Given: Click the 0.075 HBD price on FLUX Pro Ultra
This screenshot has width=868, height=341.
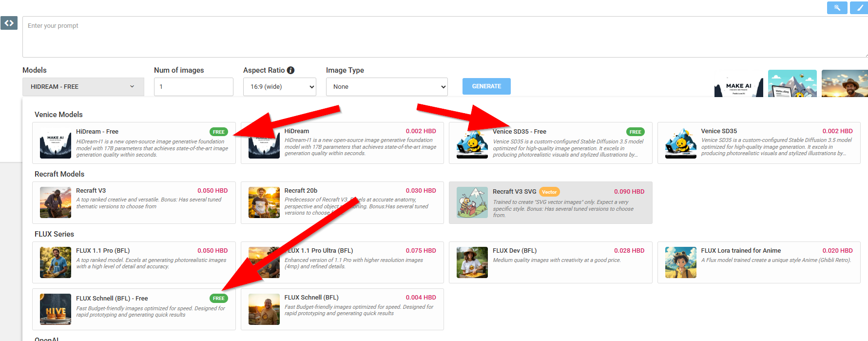Looking at the screenshot, I should 421,251.
